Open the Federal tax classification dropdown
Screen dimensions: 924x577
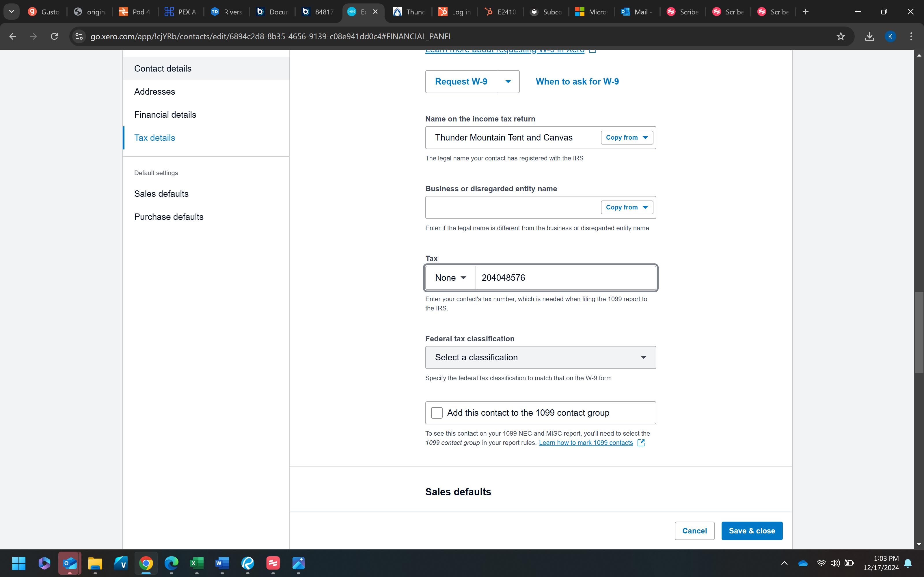tap(540, 357)
